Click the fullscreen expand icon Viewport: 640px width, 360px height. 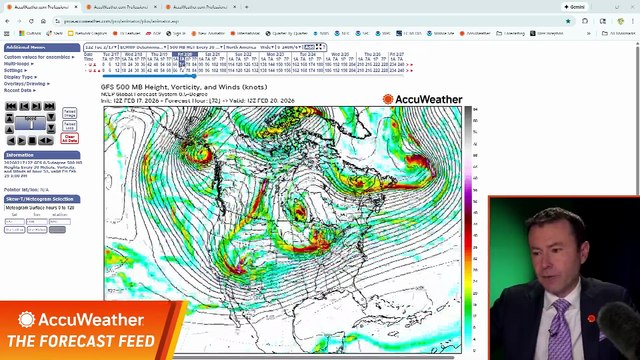click(319, 47)
